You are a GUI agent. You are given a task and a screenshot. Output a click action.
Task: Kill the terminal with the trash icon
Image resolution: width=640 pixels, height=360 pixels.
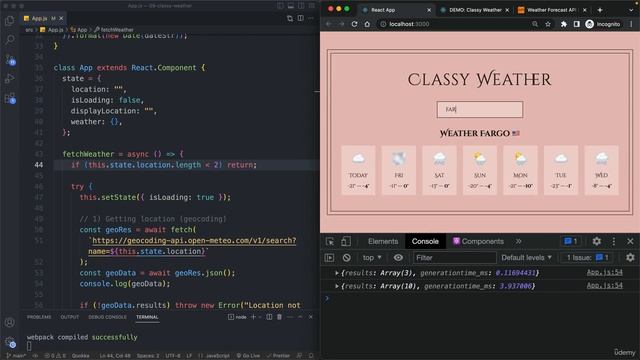coord(279,317)
